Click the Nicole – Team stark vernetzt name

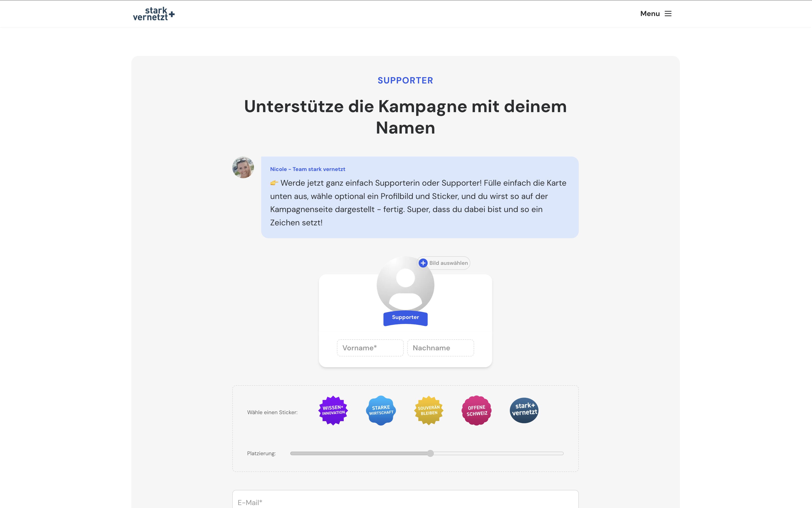pyautogui.click(x=307, y=169)
